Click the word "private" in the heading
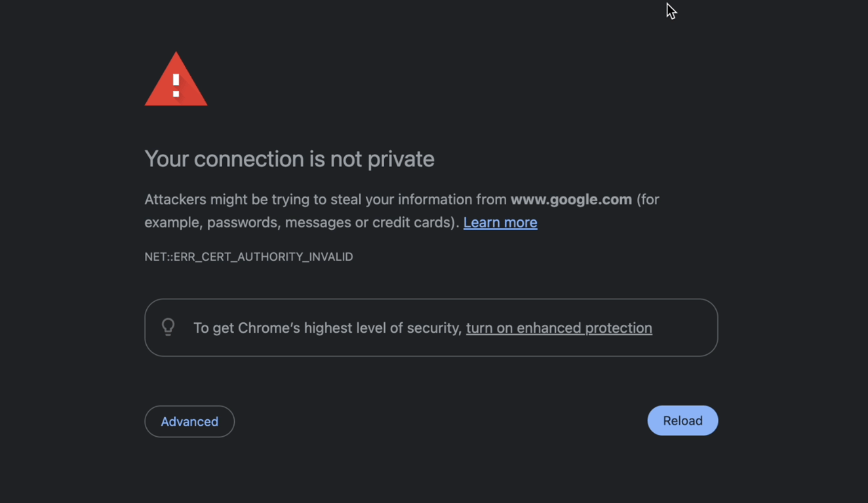Viewport: 868px width, 503px height. [x=401, y=159]
